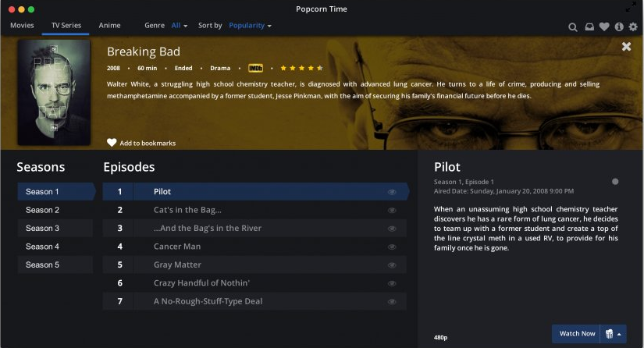The image size is (644, 348).
Task: Select episode A No-Rough-Stuff-Type Deal
Action: pos(254,301)
